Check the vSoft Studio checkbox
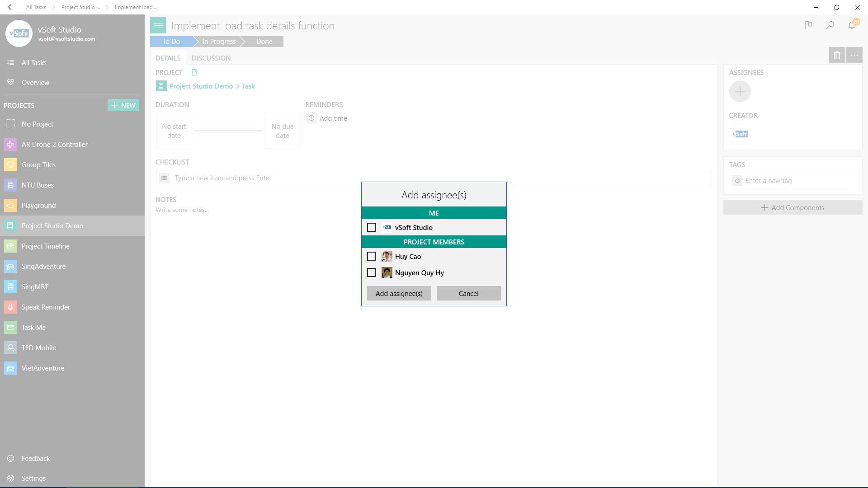This screenshot has height=488, width=868. pos(372,227)
